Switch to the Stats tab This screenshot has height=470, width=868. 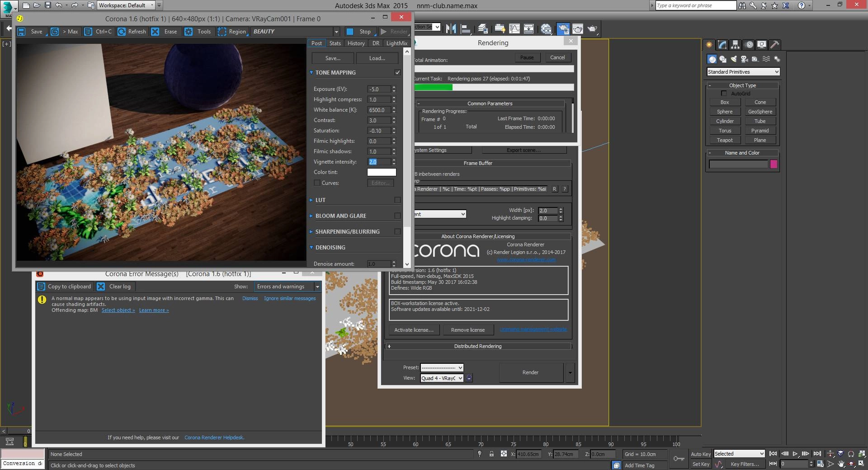pyautogui.click(x=335, y=43)
